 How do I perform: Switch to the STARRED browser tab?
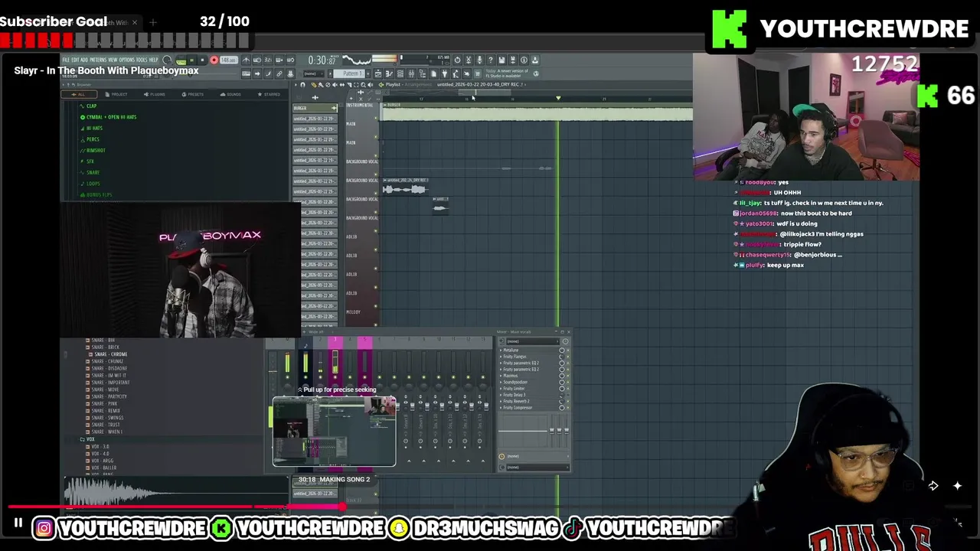click(267, 94)
